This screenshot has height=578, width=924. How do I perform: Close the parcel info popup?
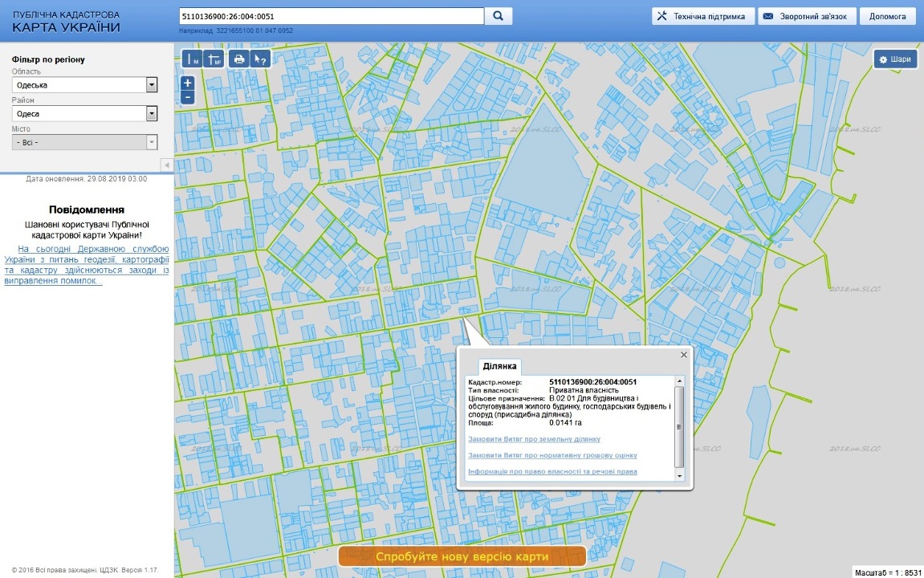tap(684, 355)
